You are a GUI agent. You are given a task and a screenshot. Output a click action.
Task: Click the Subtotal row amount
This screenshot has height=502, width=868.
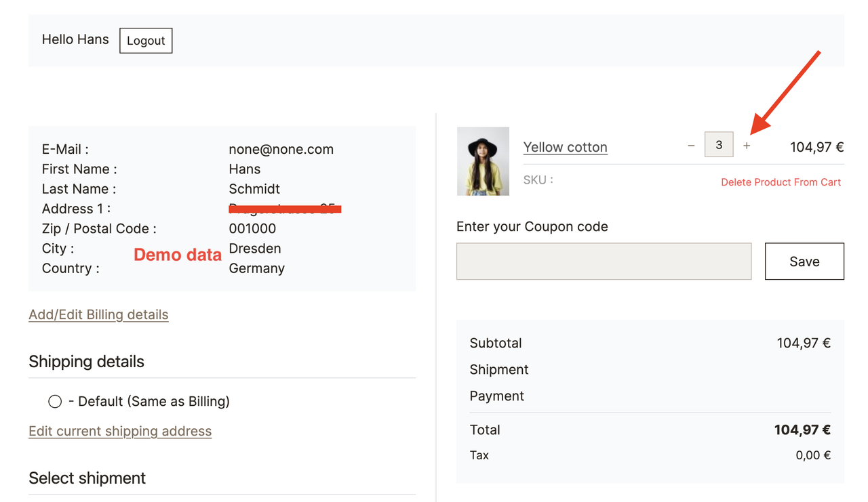click(804, 343)
